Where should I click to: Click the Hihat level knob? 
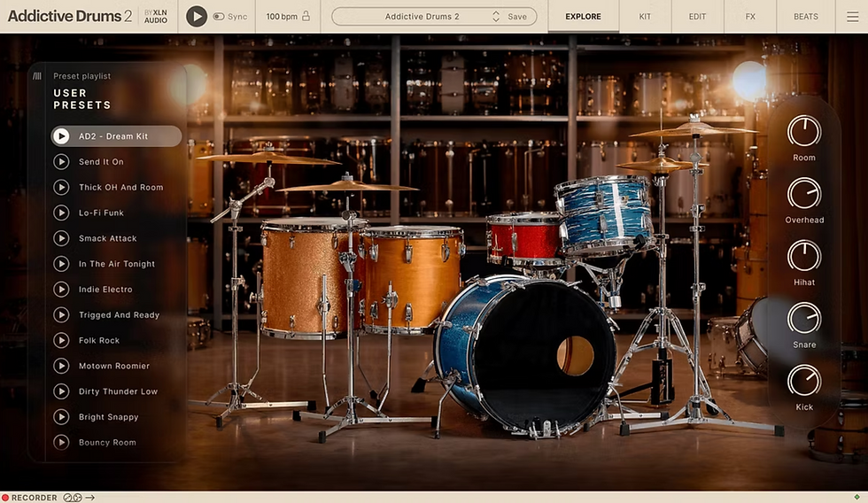point(804,256)
